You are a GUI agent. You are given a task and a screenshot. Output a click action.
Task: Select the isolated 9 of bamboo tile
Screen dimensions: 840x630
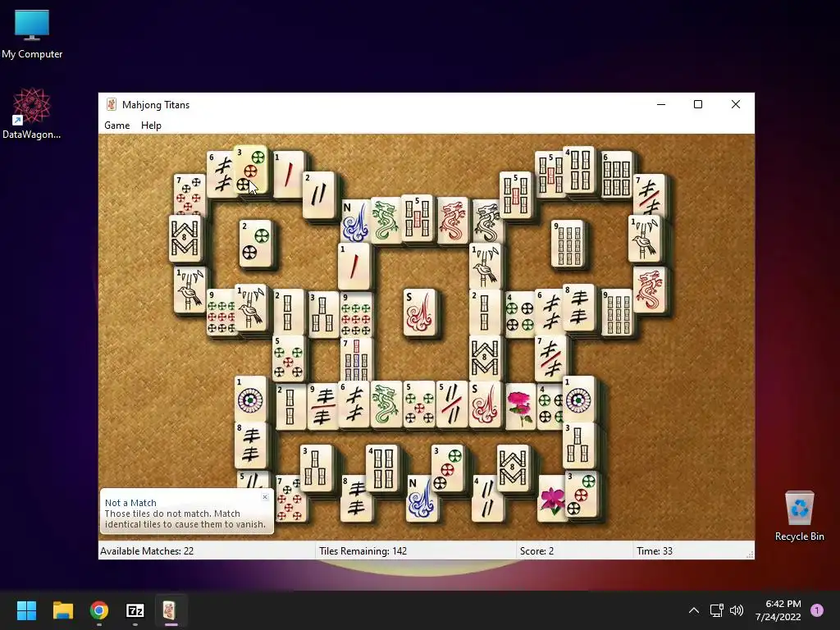[568, 243]
